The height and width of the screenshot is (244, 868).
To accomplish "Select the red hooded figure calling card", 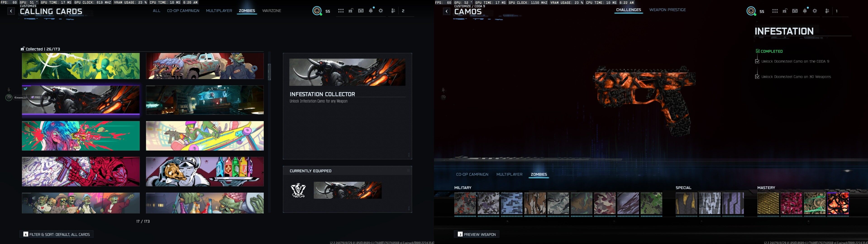I will [81, 172].
